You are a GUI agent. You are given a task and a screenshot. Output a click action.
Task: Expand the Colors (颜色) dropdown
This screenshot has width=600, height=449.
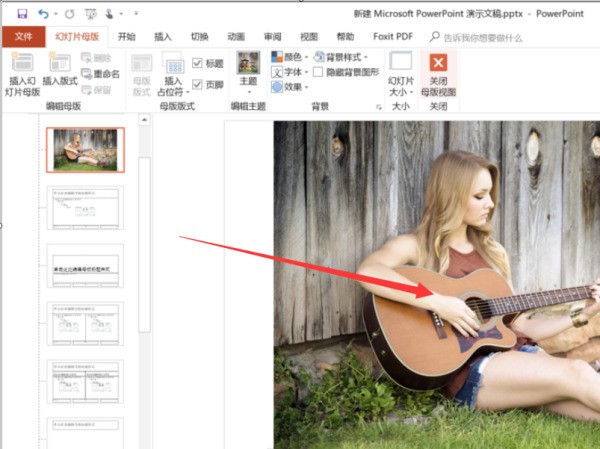pyautogui.click(x=289, y=57)
